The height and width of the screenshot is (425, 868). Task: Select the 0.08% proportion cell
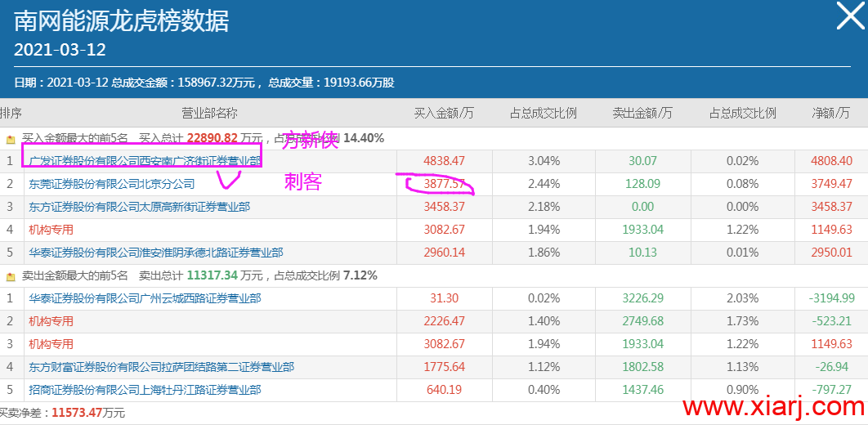coord(742,184)
